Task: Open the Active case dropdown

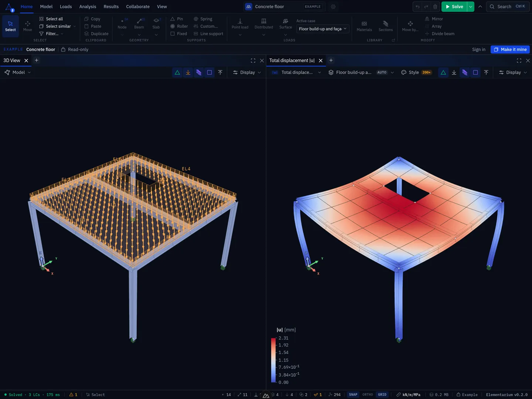Action: pyautogui.click(x=323, y=29)
